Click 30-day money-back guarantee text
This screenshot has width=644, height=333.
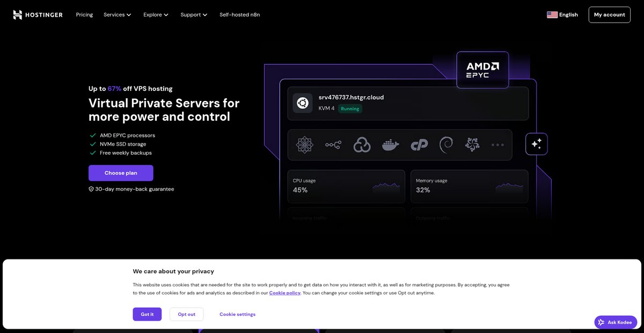(135, 189)
